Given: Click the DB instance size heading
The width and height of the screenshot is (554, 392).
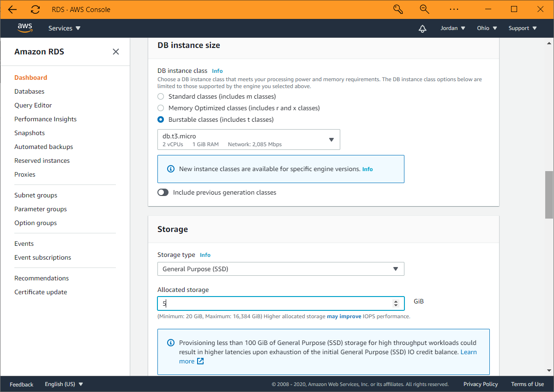Looking at the screenshot, I should point(189,45).
